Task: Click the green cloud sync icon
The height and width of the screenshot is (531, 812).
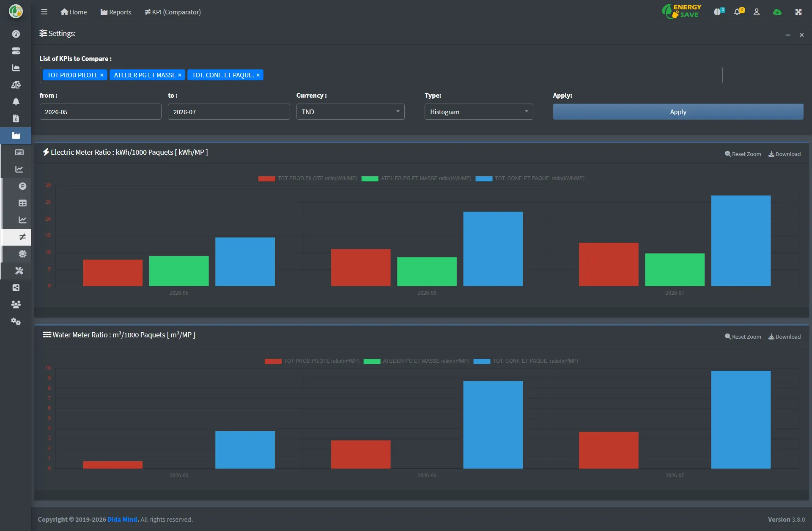Action: point(777,12)
